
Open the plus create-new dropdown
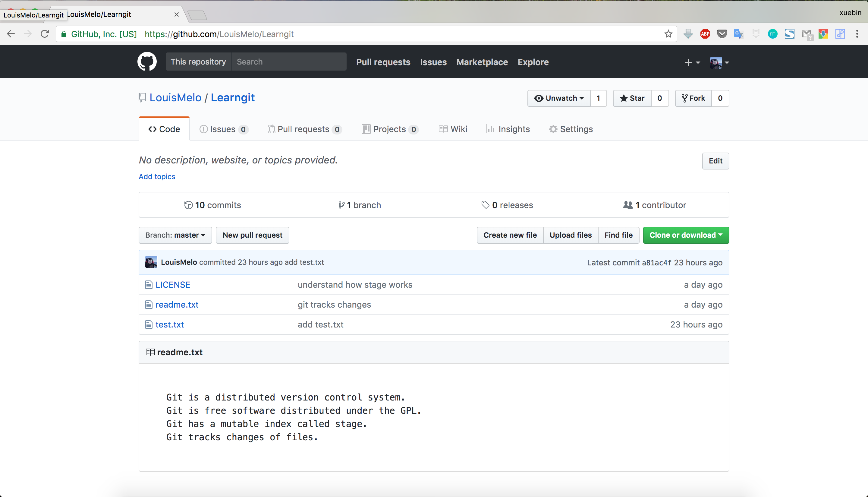coord(692,62)
